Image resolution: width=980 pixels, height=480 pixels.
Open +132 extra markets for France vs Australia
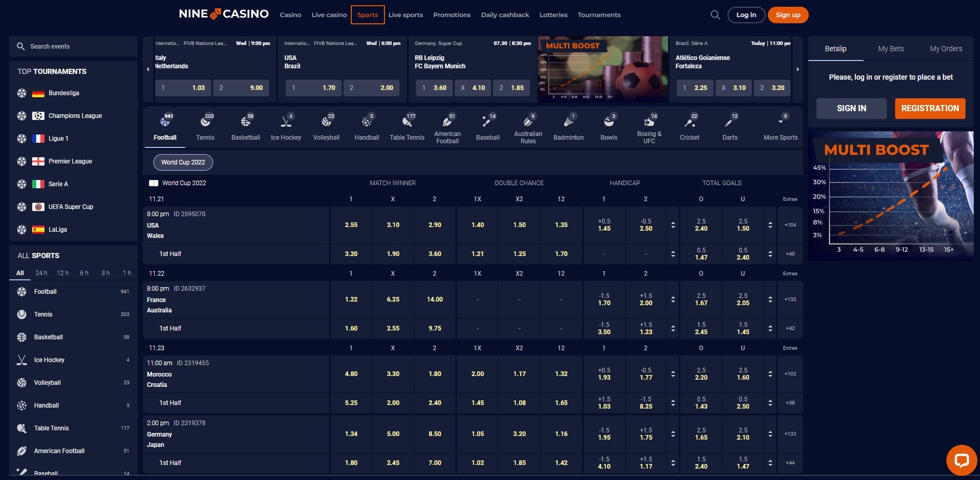[790, 299]
